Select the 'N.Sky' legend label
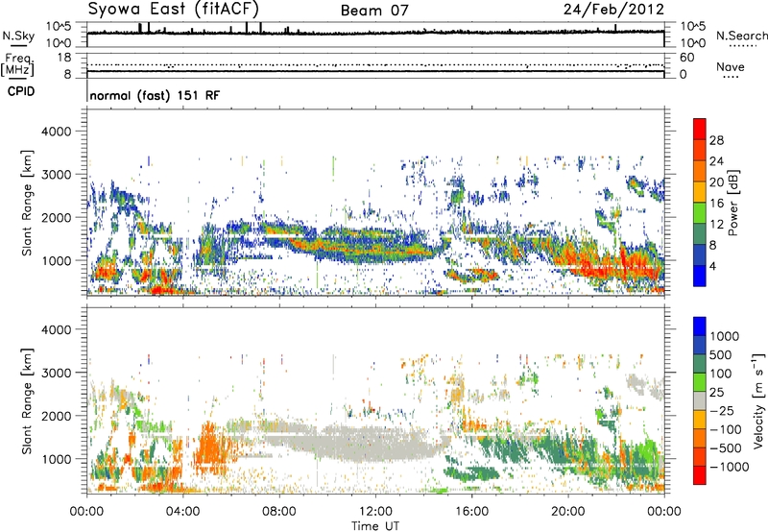The height and width of the screenshot is (532, 768). 18,36
